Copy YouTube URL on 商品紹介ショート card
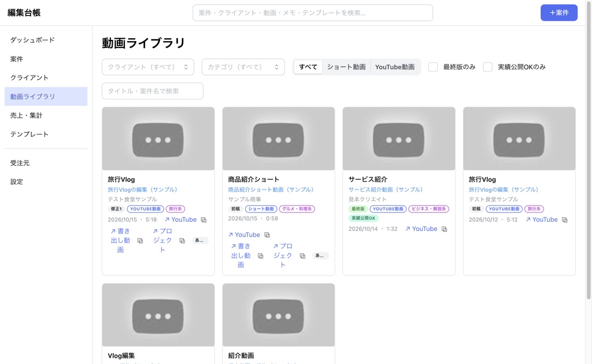The height and width of the screenshot is (364, 592). click(267, 235)
